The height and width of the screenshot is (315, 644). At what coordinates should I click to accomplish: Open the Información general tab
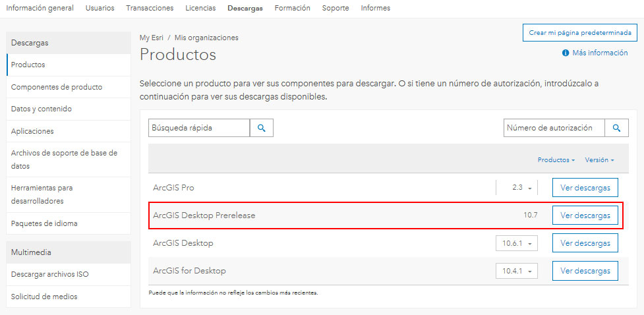click(x=40, y=8)
